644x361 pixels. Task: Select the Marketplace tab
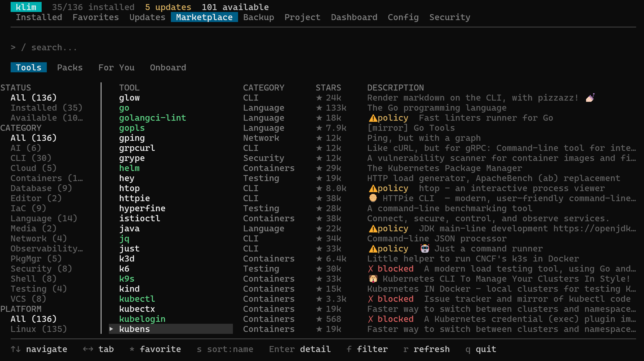pos(204,17)
